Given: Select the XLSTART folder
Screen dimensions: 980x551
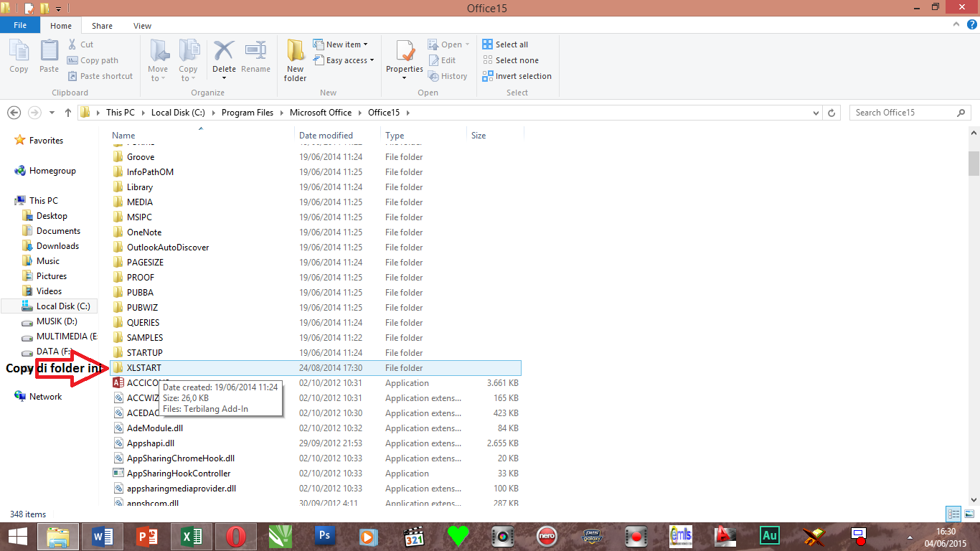Looking at the screenshot, I should 316,368.
